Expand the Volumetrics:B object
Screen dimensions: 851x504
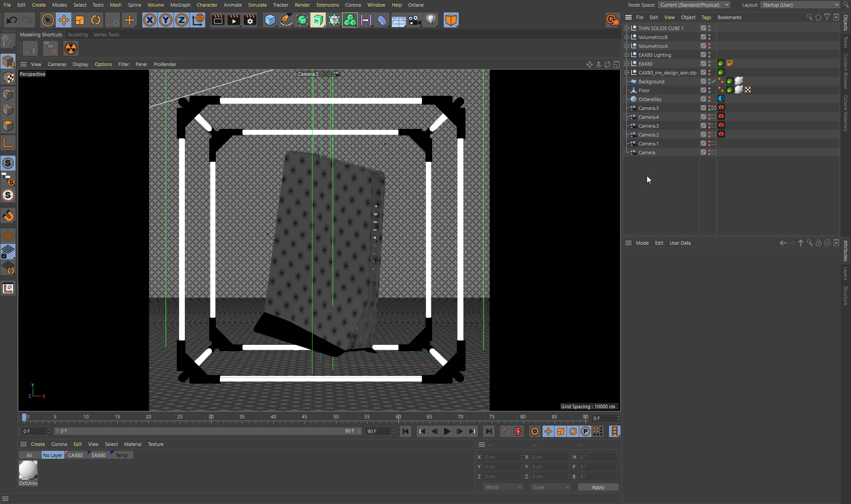tap(627, 37)
